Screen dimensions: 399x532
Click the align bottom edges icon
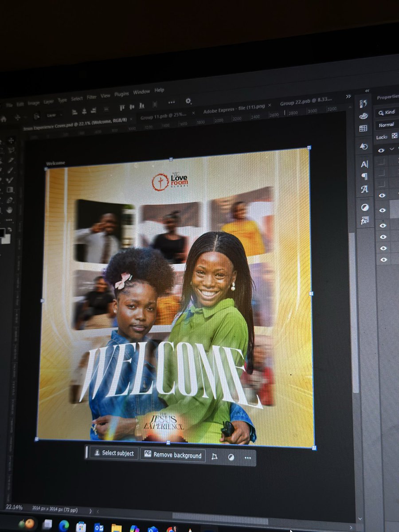[x=141, y=106]
